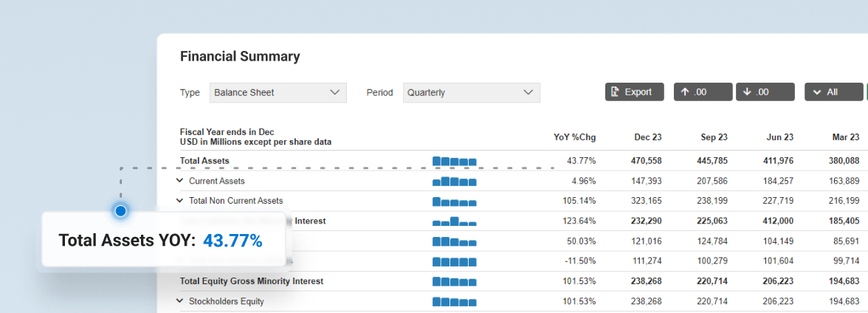
Task: Click the Total Assets YOY tooltip card
Action: click(x=162, y=240)
